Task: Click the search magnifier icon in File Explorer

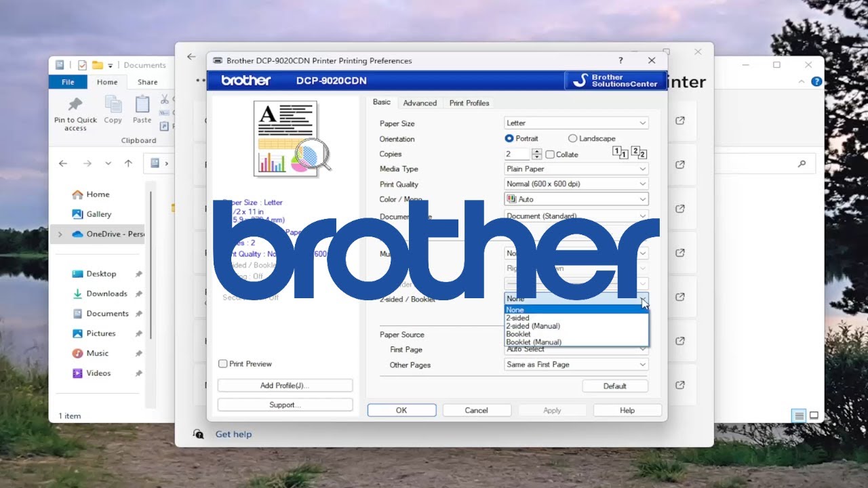Action: [x=802, y=163]
